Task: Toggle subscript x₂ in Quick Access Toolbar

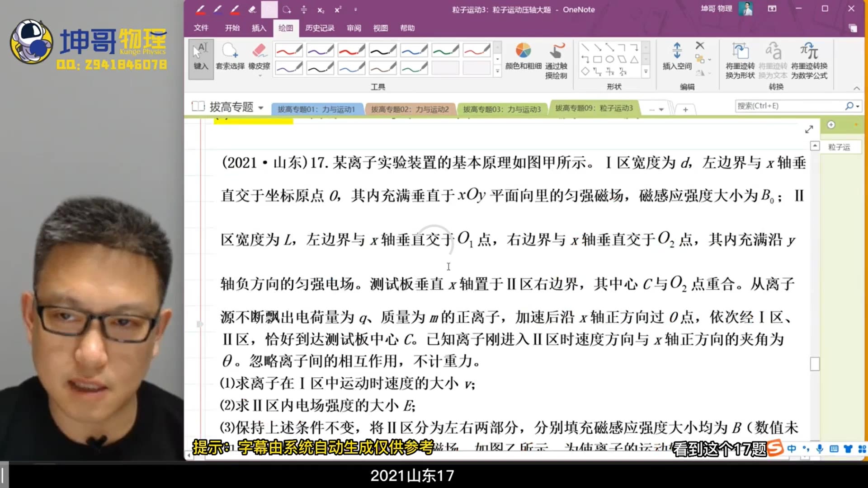Action: tap(321, 9)
